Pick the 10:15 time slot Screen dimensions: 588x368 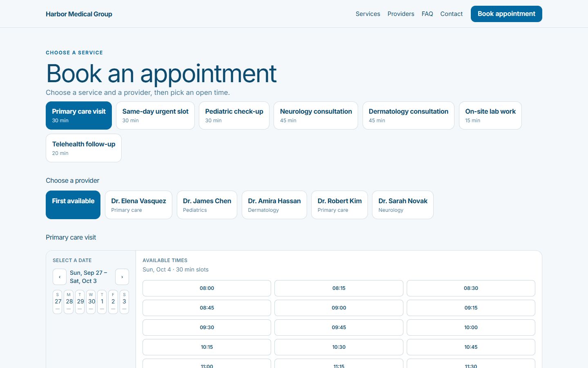click(207, 347)
